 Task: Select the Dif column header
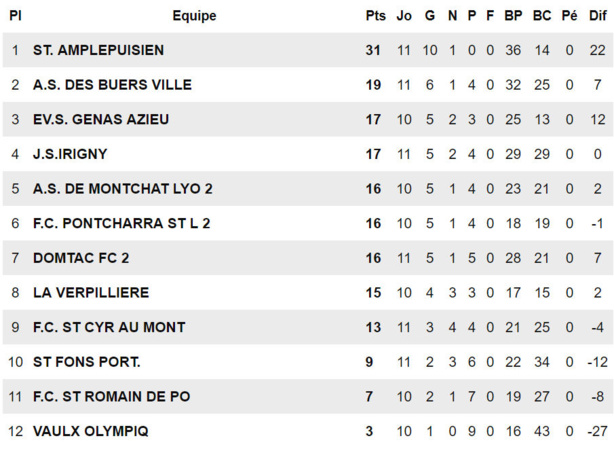pos(597,16)
